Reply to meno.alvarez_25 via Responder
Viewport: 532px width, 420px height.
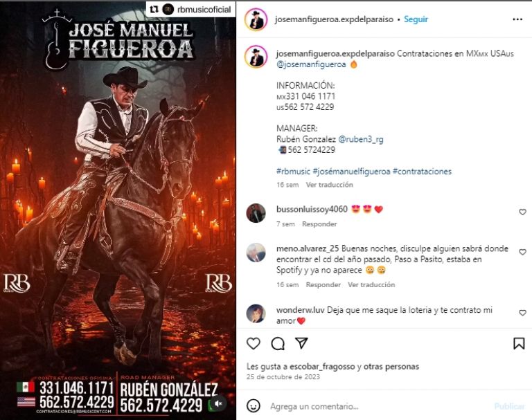323,285
